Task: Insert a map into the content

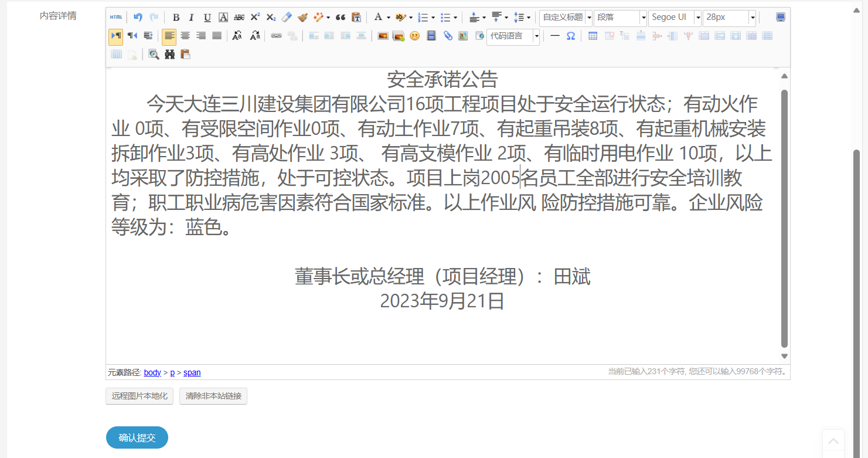Action: [x=463, y=36]
